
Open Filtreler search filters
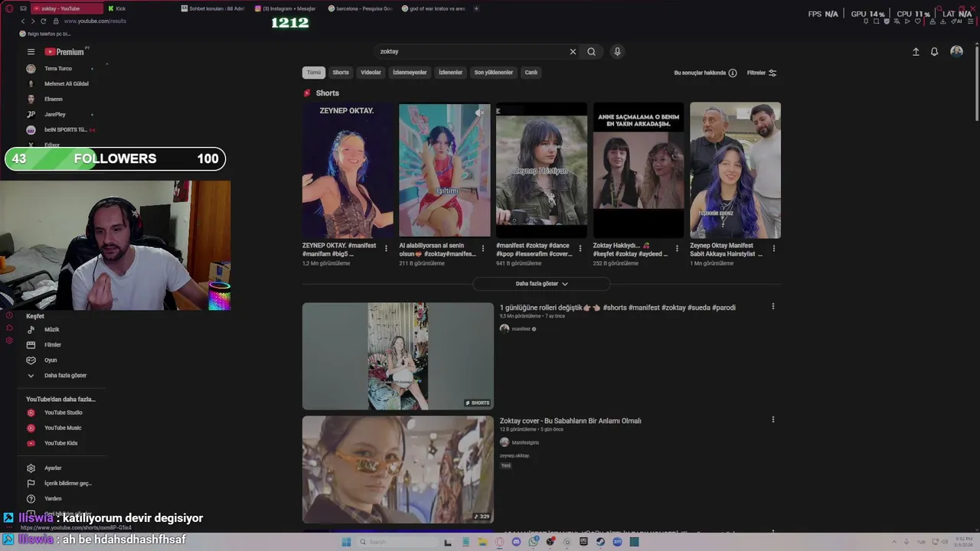click(762, 73)
